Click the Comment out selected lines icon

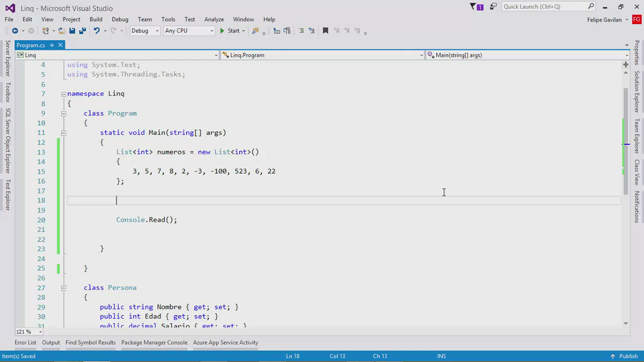click(x=302, y=31)
